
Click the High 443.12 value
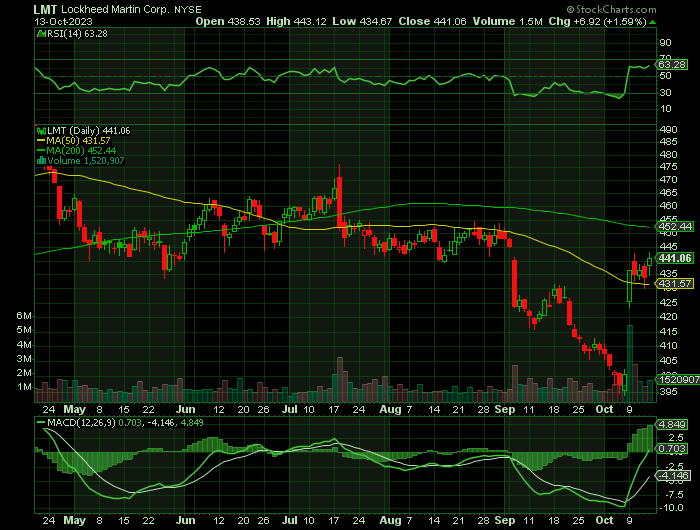point(296,21)
